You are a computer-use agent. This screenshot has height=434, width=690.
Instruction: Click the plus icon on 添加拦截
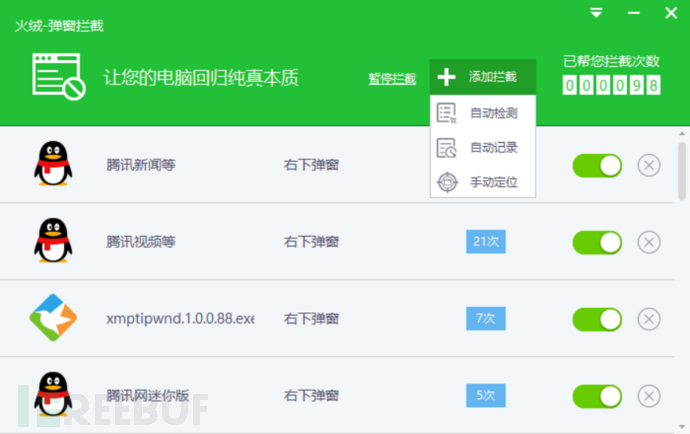click(446, 77)
